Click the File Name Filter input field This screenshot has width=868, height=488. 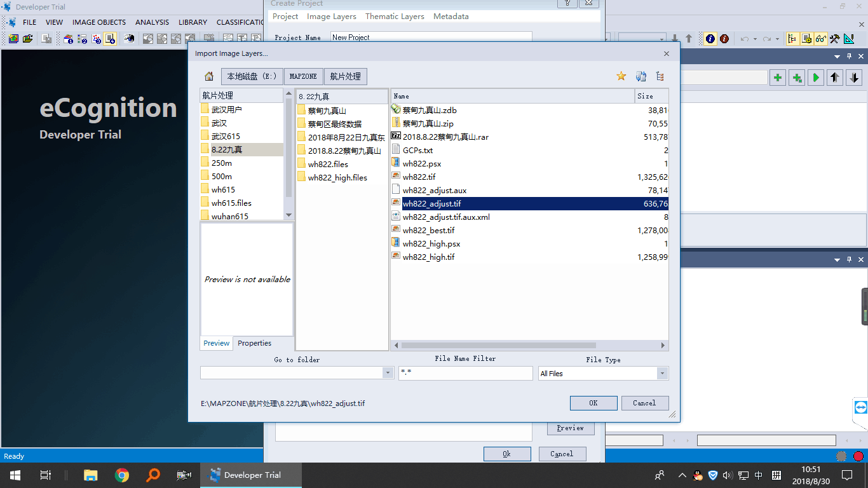pyautogui.click(x=466, y=373)
